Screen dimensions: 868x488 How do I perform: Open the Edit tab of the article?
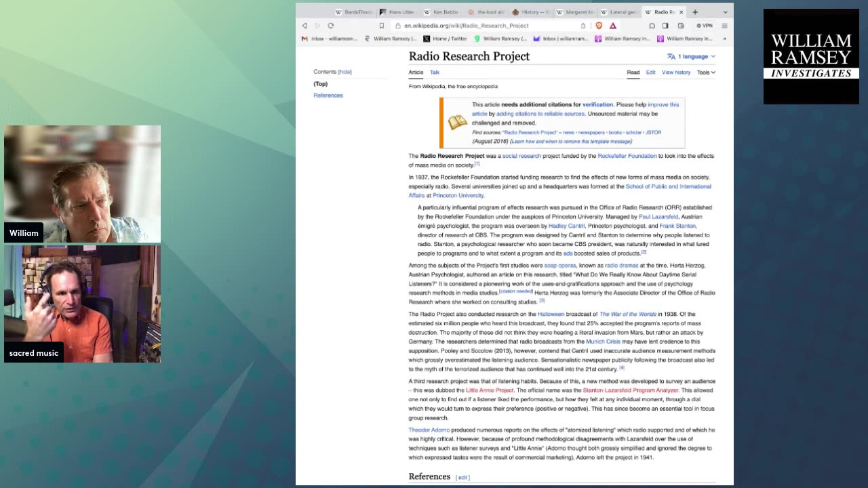pos(650,73)
